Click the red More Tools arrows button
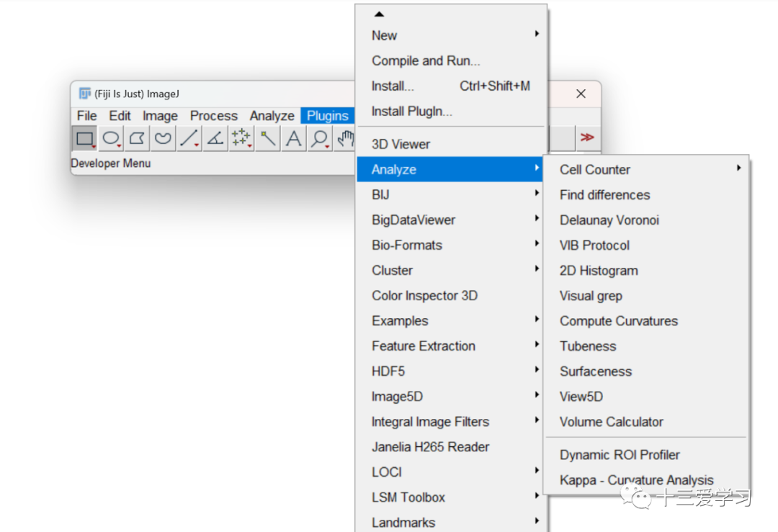778x532 pixels. pyautogui.click(x=587, y=137)
